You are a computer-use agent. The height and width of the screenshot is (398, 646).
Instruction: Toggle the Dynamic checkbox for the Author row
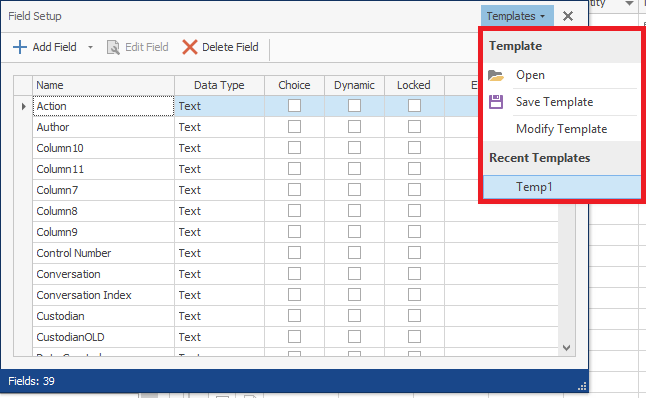point(354,126)
